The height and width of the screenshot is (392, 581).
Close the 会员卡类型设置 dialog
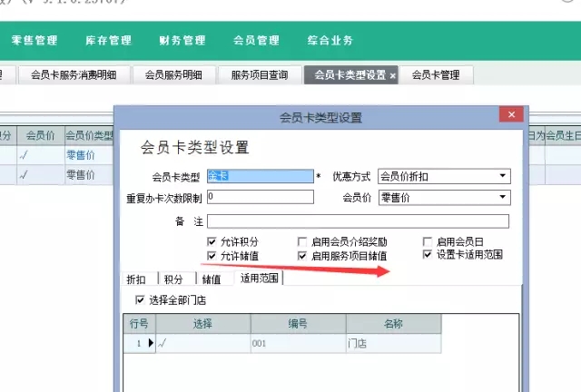coord(511,114)
